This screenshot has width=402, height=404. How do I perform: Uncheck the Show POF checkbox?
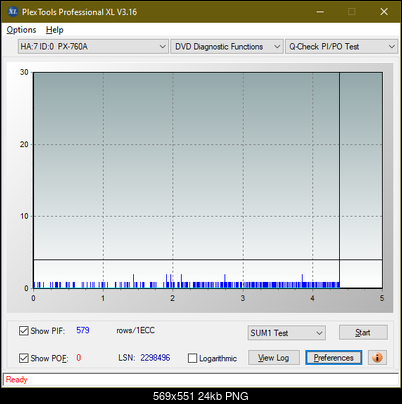pos(24,358)
